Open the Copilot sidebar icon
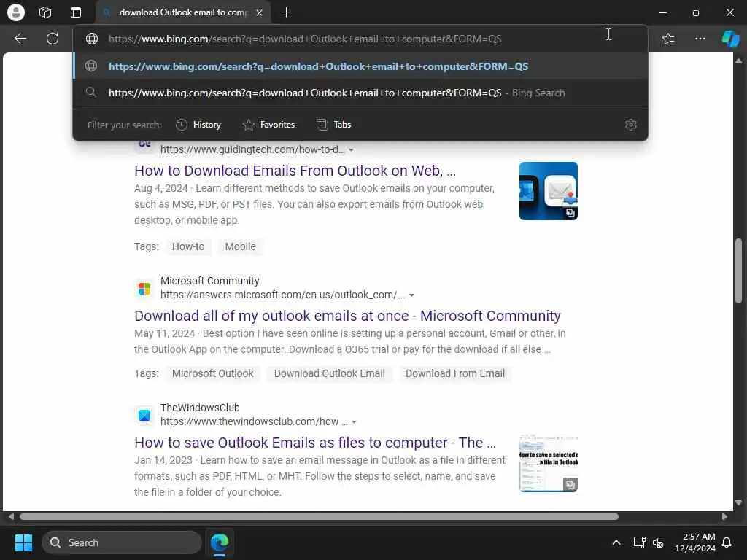The image size is (747, 560). tap(730, 39)
